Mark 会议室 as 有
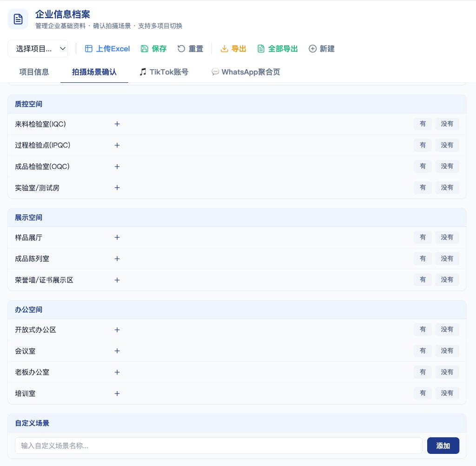 [x=423, y=351]
